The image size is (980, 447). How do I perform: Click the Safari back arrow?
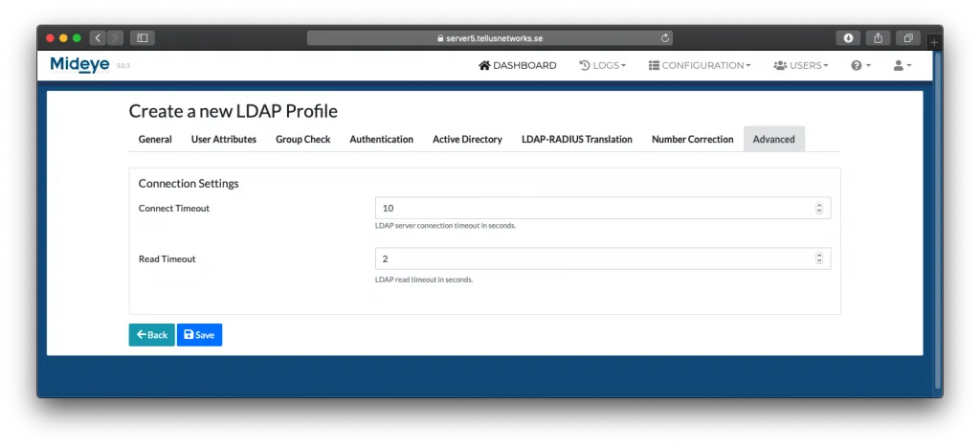click(x=99, y=38)
